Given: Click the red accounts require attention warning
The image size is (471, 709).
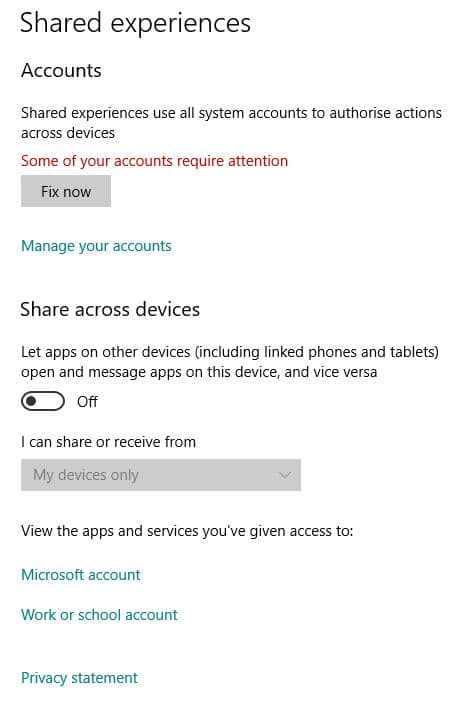Looking at the screenshot, I should click(x=155, y=161).
